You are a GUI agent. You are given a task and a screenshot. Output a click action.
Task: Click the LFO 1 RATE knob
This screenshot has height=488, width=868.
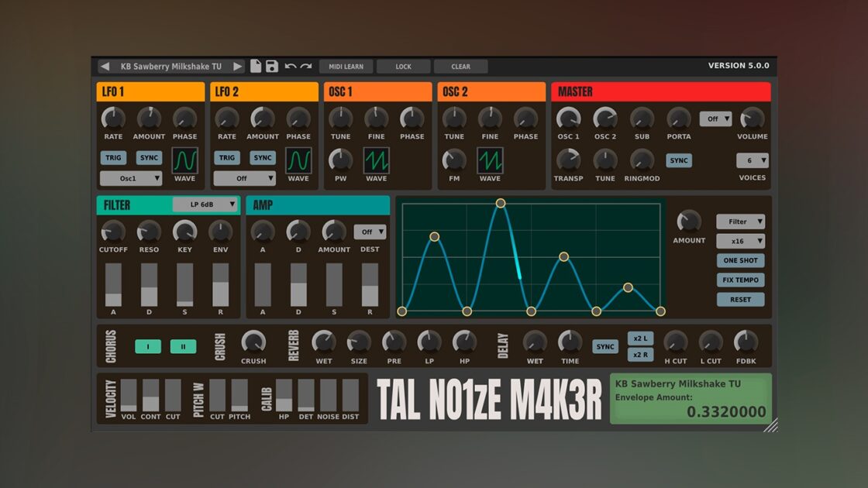[113, 119]
